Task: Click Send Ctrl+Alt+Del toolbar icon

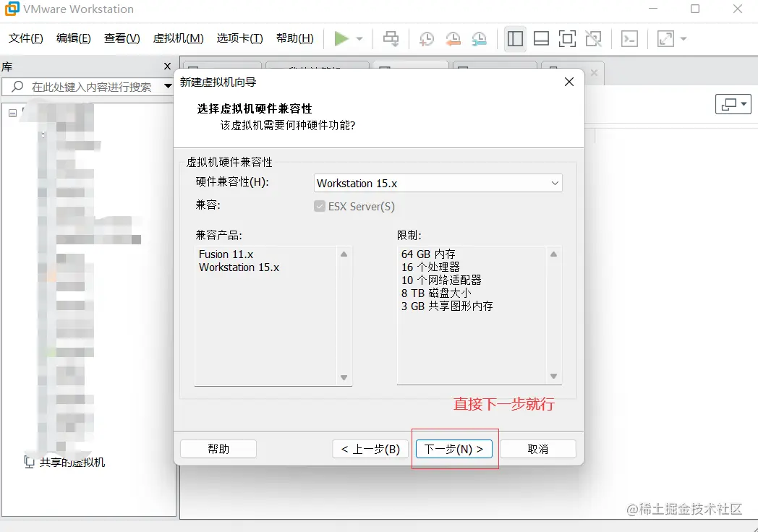Action: pyautogui.click(x=391, y=38)
